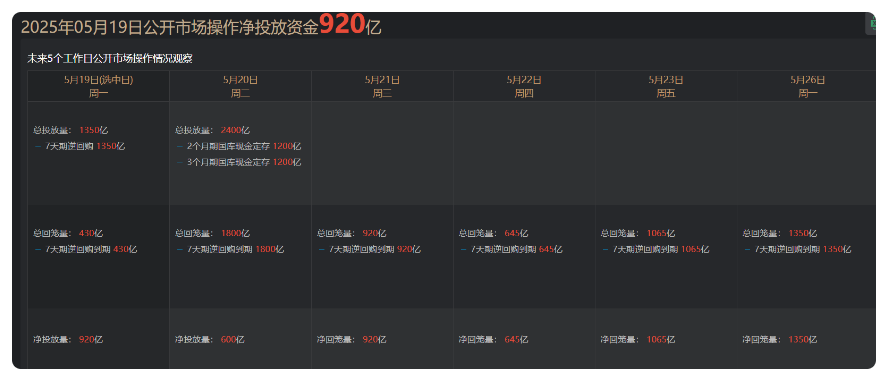The height and width of the screenshot is (377, 888).
Task: Click the 5月19日(选中日) column header
Action: point(99,86)
